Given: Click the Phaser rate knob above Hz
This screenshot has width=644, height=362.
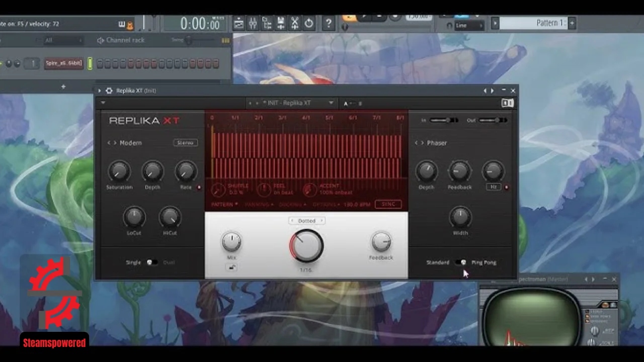Looking at the screenshot, I should point(493,172).
